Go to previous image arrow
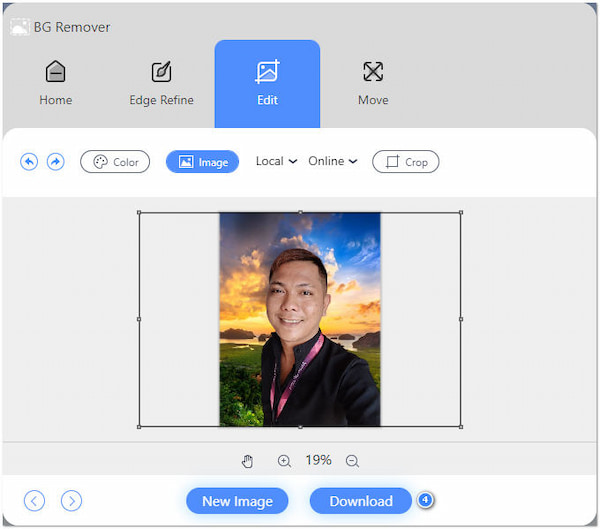Viewport: 600px width, 529px height. [x=35, y=501]
